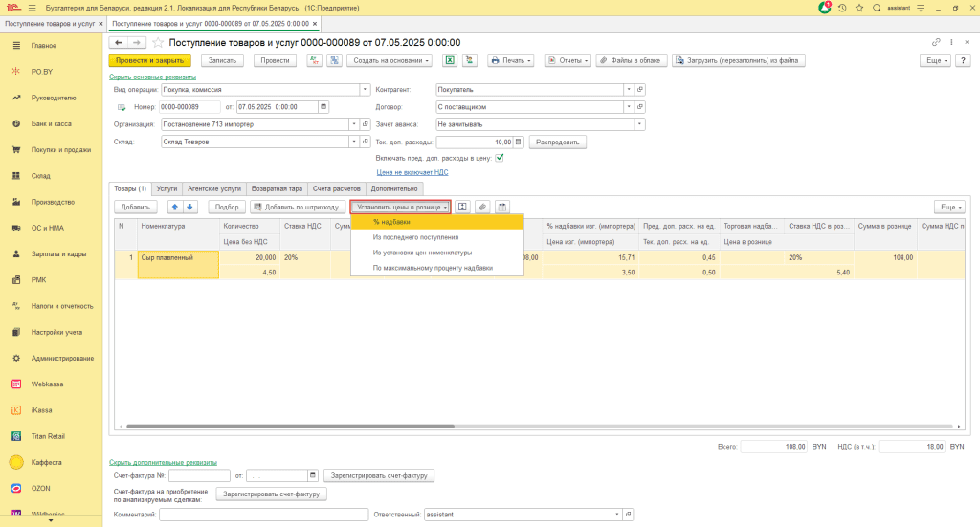980x527 pixels.
Task: Open the history clock icon in title bar
Action: 842,8
